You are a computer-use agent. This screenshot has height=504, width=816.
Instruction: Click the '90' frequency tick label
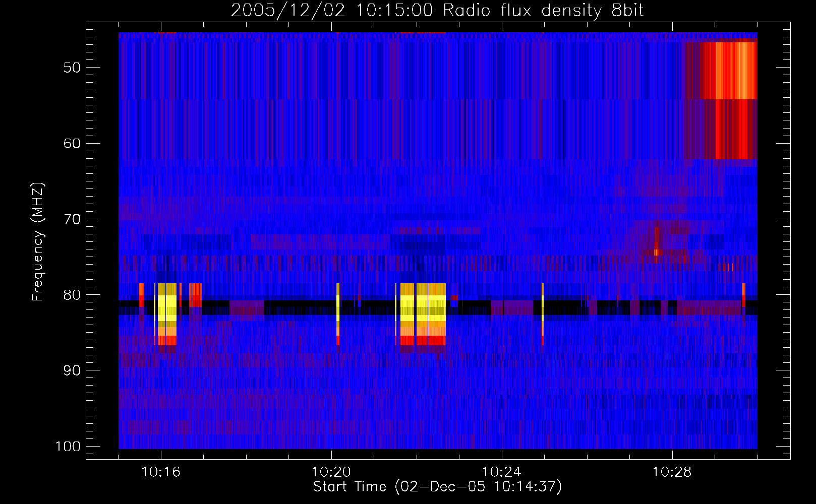tap(72, 370)
